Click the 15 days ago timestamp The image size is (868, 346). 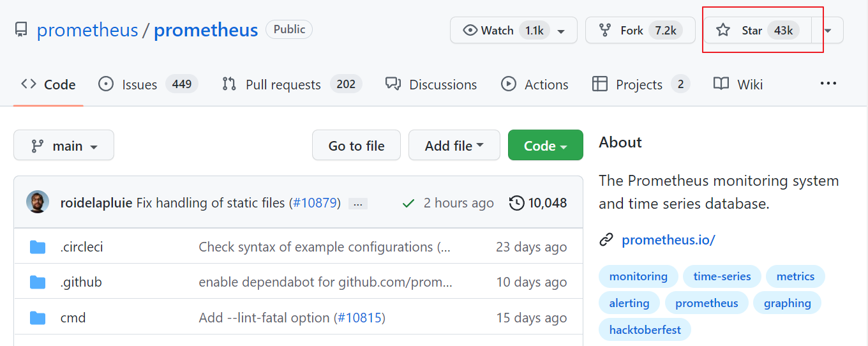tap(531, 318)
